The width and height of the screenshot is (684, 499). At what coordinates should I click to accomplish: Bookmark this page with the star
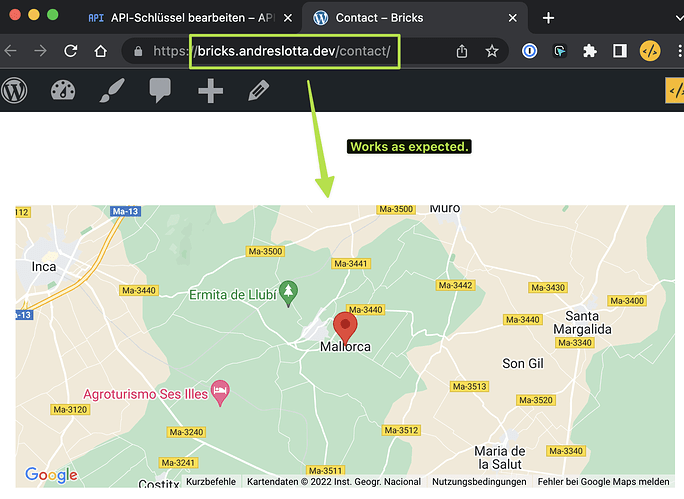[492, 51]
